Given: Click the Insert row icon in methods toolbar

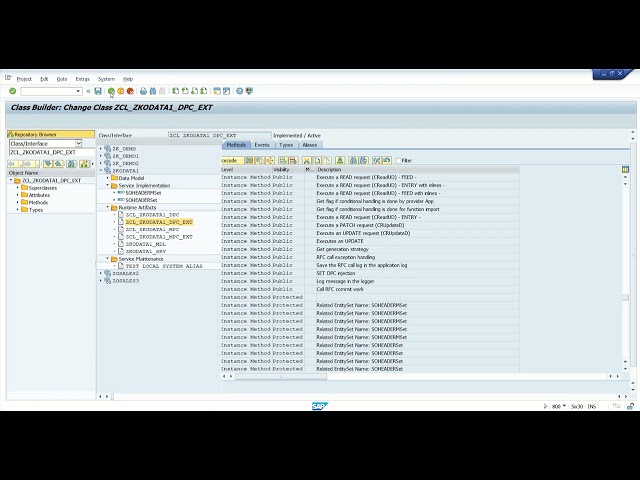Looking at the screenshot, I should click(x=283, y=160).
